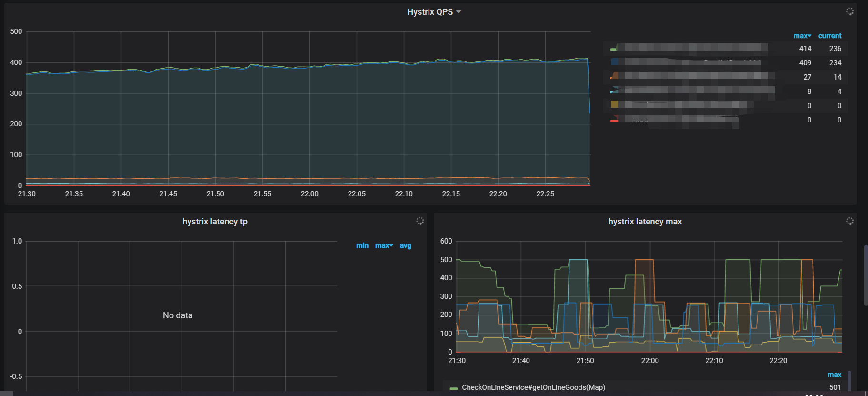Click dark blue swatch of the 409 max series
The height and width of the screenshot is (396, 868).
614,62
